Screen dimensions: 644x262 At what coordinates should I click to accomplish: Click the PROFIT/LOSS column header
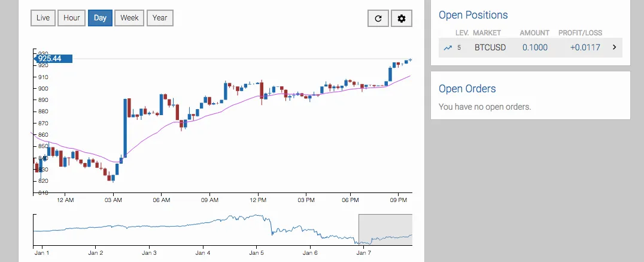coord(580,33)
